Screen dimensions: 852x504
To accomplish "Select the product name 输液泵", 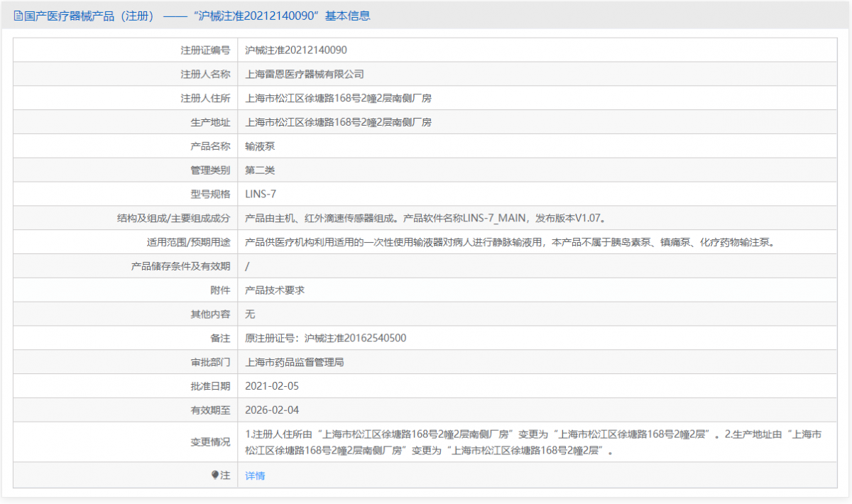I will (x=260, y=146).
